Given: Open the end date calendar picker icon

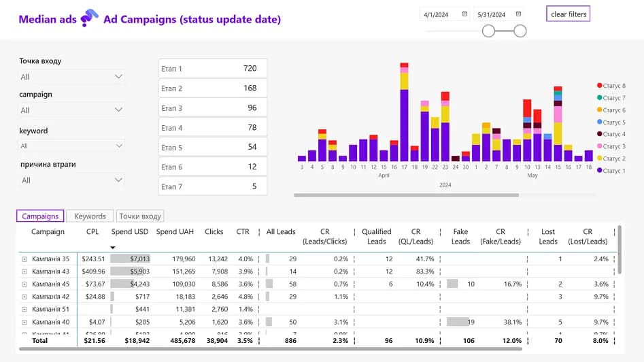Looking at the screenshot, I should 519,14.
